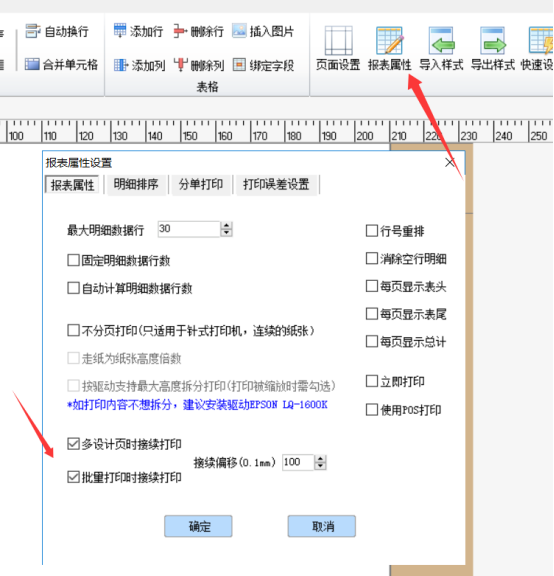Choose 插入图片 insert picture tool
Image resolution: width=554 pixels, height=576 pixels.
[x=263, y=31]
